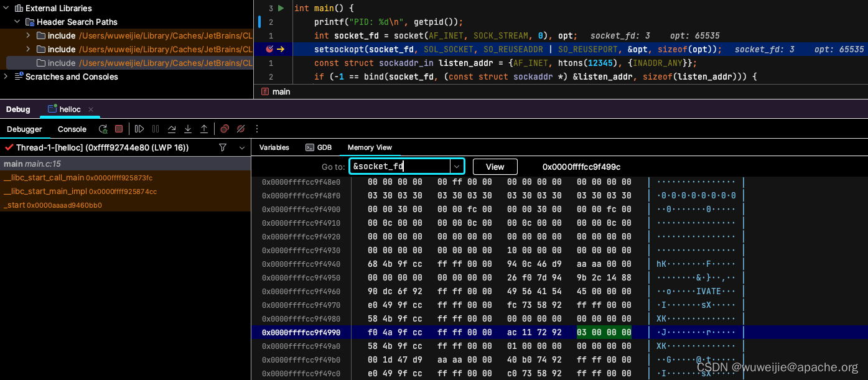Expand Scratches and Consoles

point(6,76)
